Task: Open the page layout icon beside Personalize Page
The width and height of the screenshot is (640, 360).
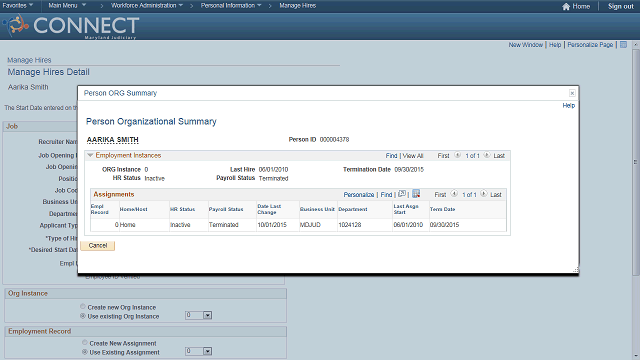Action: tap(623, 45)
